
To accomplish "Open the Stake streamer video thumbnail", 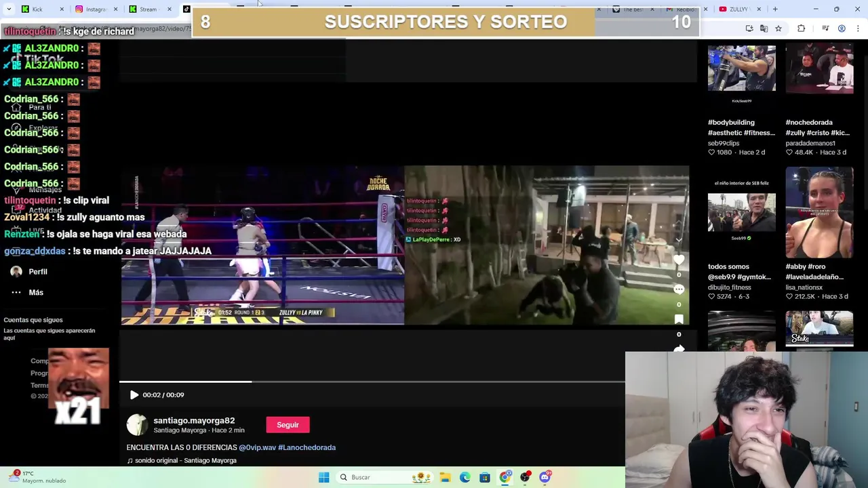I will [820, 329].
